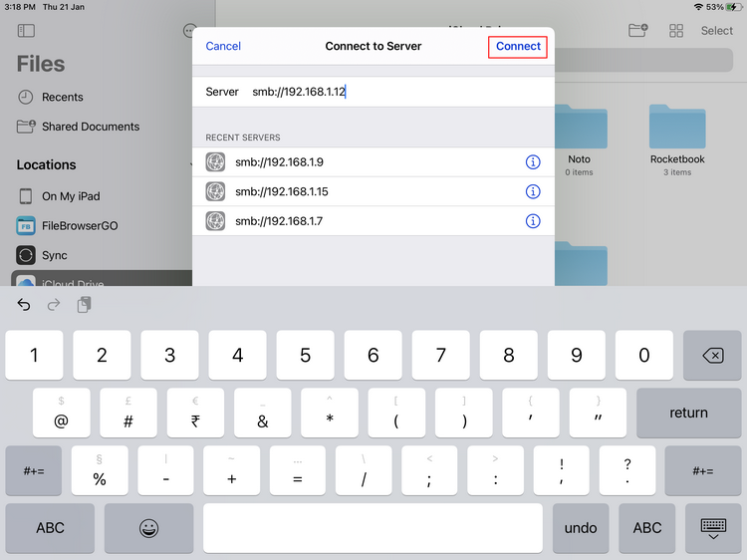Tap the Server address input field
This screenshot has width=747, height=560.
373,92
